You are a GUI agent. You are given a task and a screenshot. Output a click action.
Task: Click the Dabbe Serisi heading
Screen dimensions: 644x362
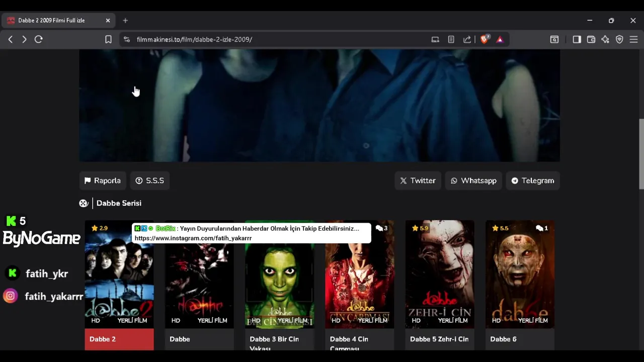[119, 203]
